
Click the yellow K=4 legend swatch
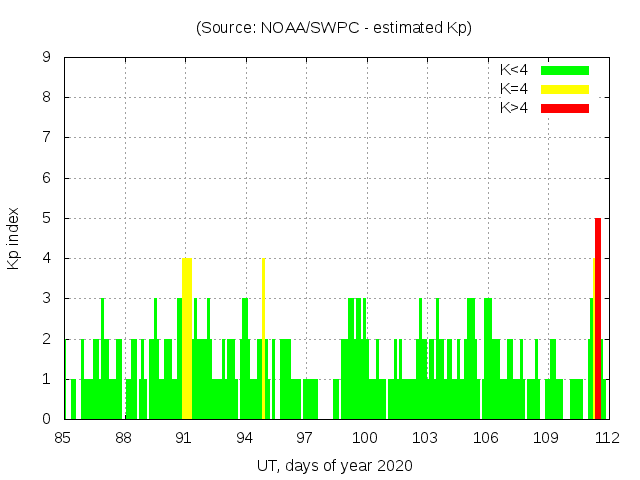[x=565, y=89]
